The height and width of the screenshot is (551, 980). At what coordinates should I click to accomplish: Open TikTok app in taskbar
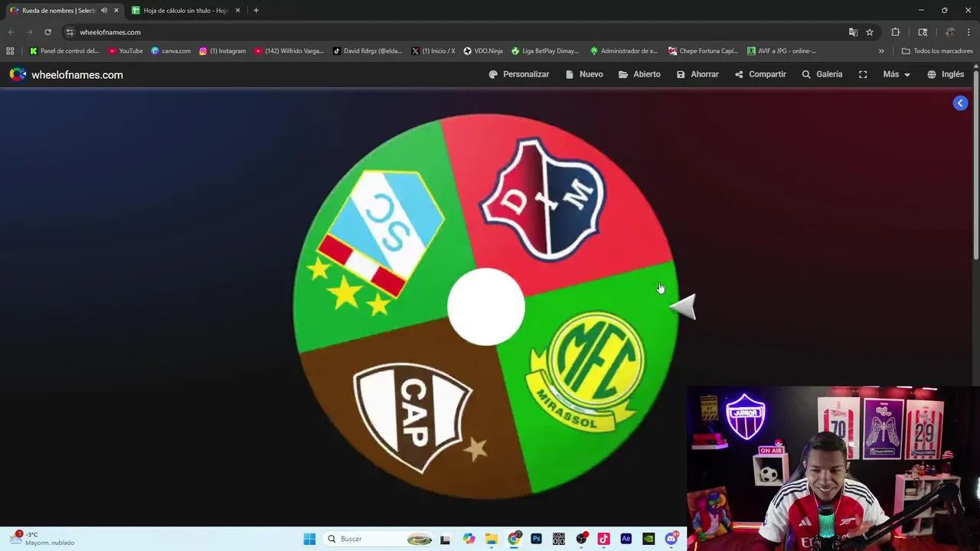tap(603, 539)
